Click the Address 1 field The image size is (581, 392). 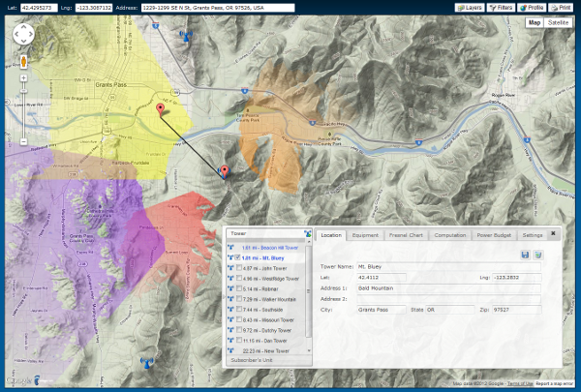point(448,287)
